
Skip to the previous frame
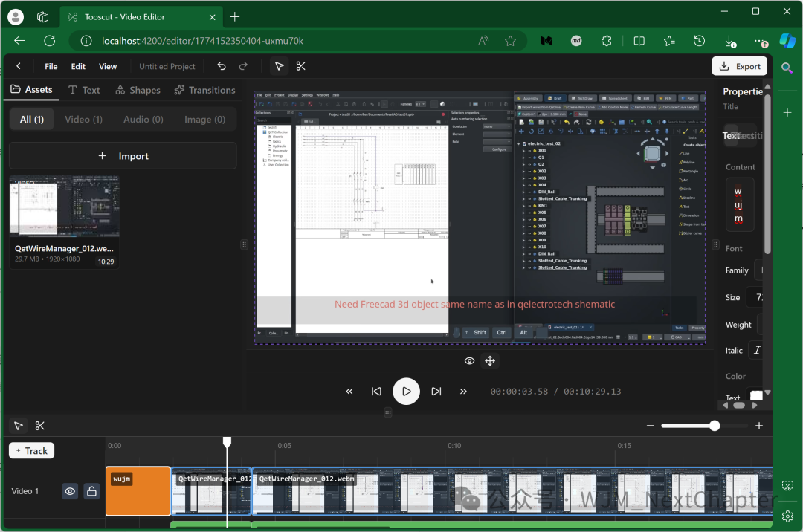point(376,392)
